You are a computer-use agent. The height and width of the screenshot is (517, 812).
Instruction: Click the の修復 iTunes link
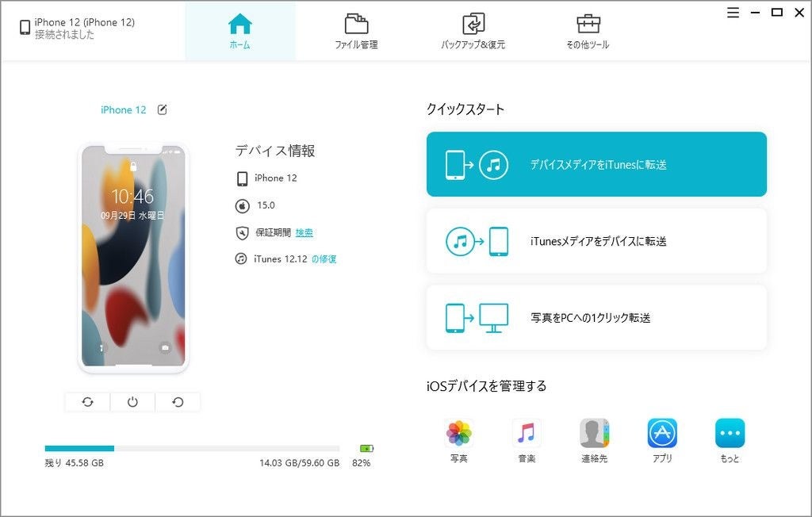click(324, 259)
